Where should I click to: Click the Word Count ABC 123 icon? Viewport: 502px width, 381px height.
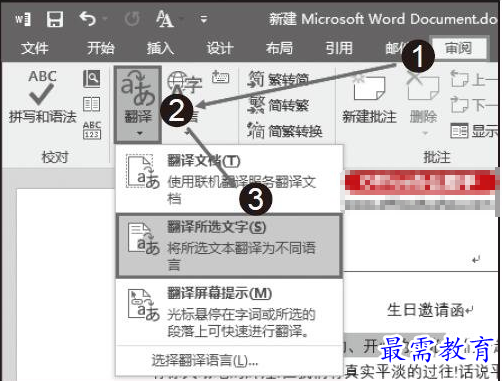[92, 130]
